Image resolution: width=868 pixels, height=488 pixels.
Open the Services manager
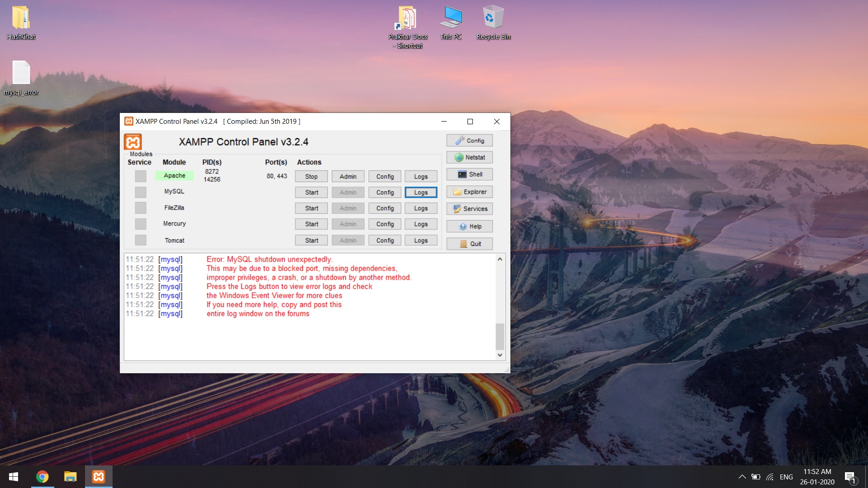(x=471, y=209)
